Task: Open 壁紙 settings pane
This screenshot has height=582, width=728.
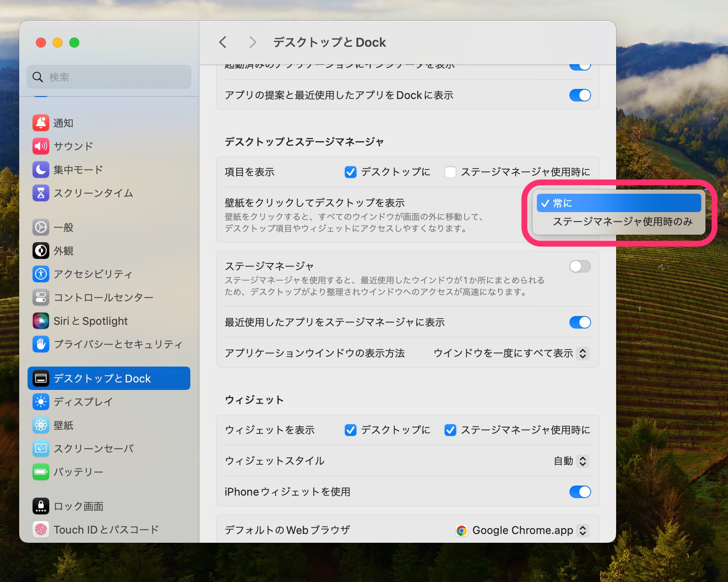Action: pyautogui.click(x=109, y=425)
